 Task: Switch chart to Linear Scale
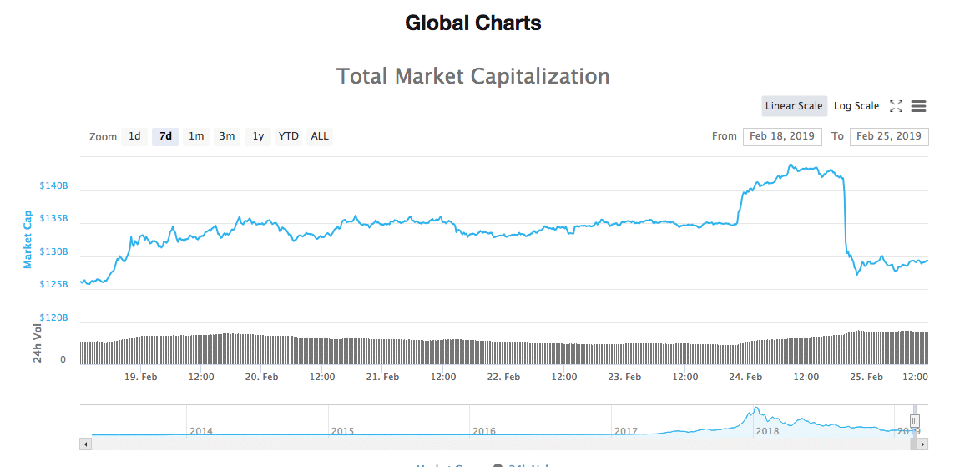click(x=794, y=106)
